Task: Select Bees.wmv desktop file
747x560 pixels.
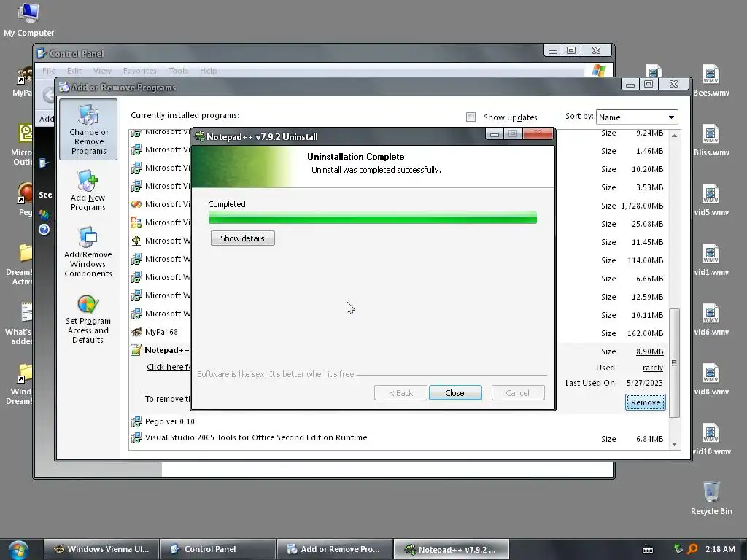Action: [711, 80]
